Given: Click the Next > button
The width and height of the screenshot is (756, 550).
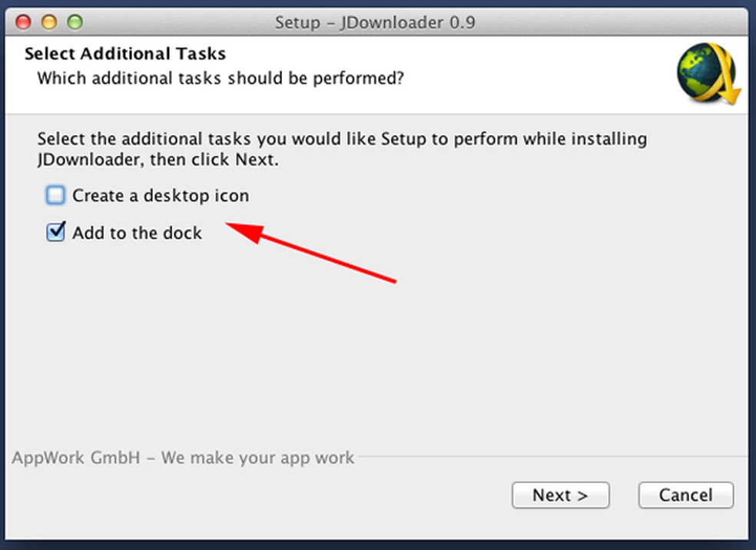Looking at the screenshot, I should [560, 495].
